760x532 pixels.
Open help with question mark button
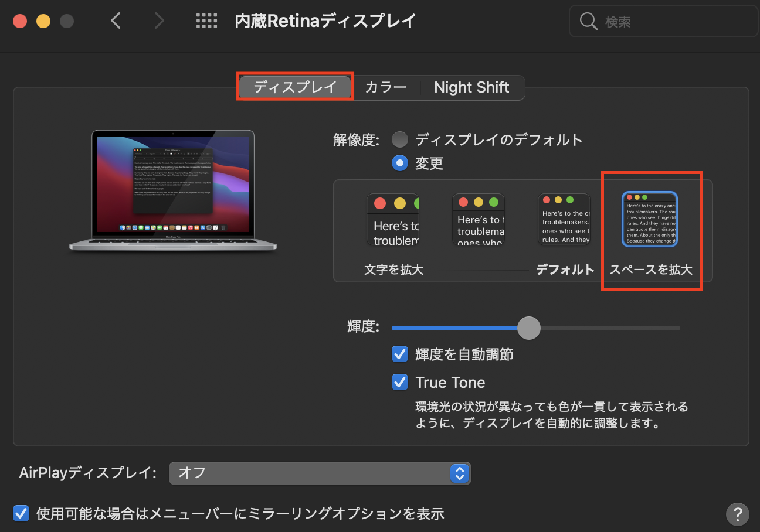tap(737, 514)
